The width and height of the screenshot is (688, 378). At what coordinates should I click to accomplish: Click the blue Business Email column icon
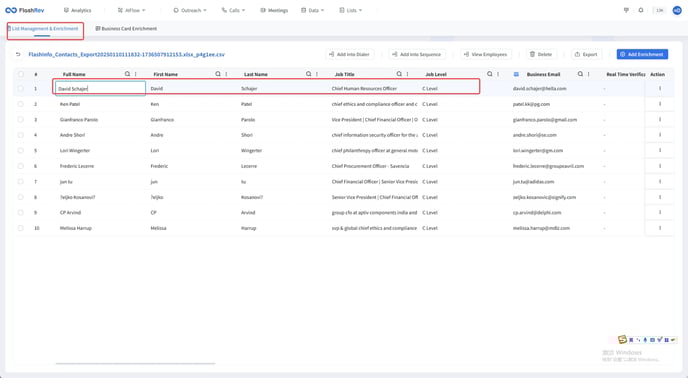516,74
